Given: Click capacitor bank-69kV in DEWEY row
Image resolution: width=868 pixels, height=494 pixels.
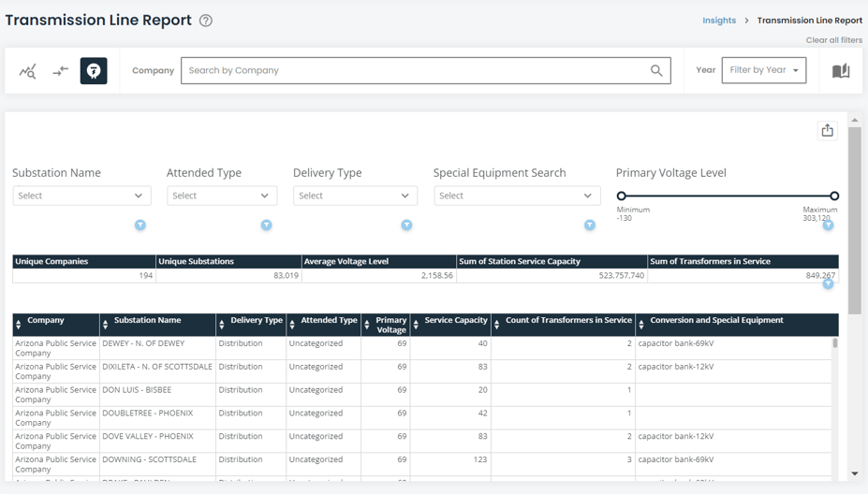Looking at the screenshot, I should point(676,343).
